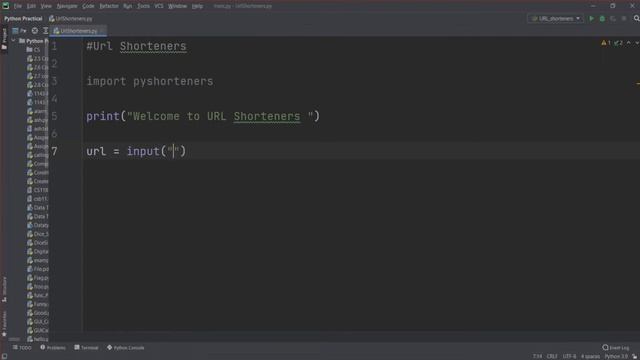
Task: Click the run with coverage icon
Action: coord(613,18)
